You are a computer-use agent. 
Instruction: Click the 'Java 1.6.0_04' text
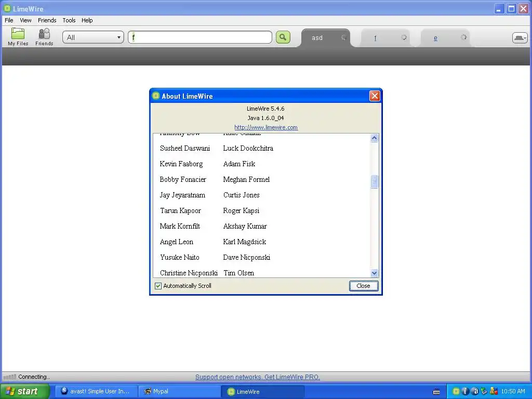point(265,118)
